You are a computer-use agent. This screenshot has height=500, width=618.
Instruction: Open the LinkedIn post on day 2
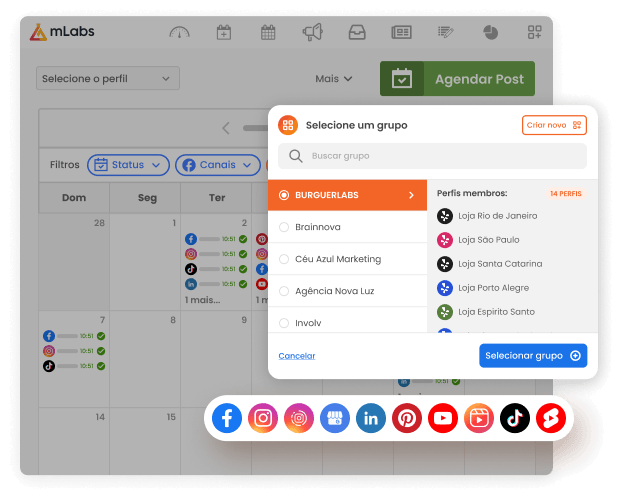[x=216, y=284]
